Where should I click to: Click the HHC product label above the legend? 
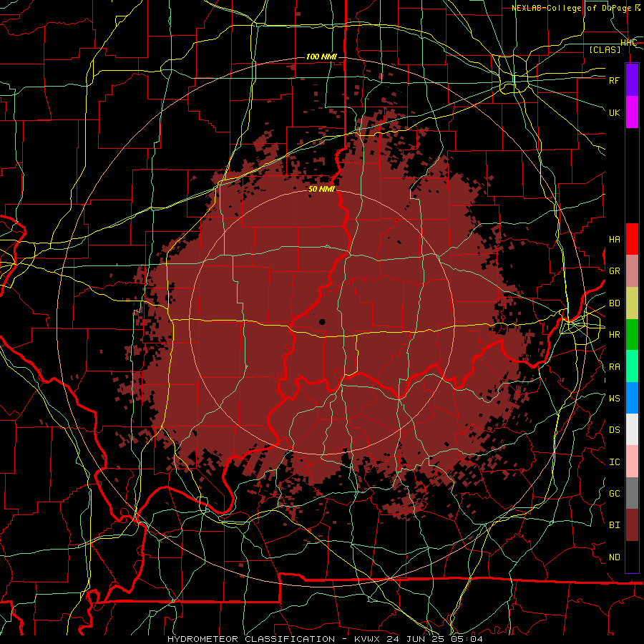tap(628, 43)
